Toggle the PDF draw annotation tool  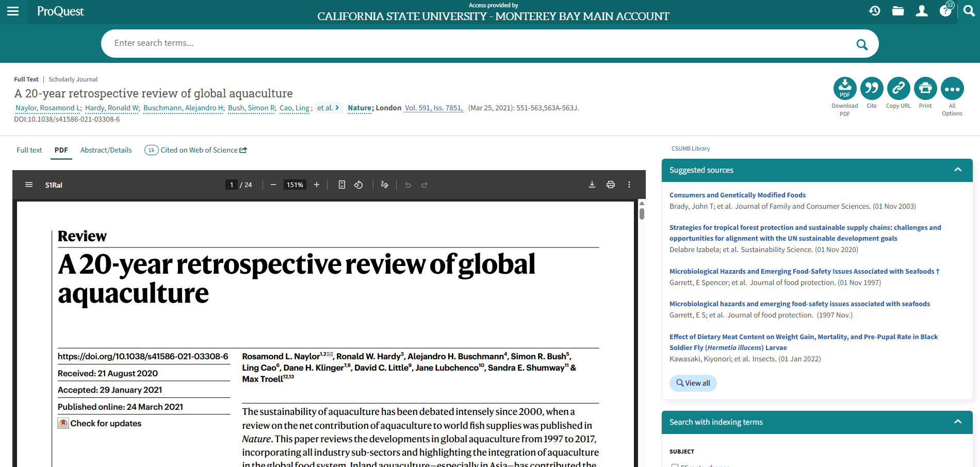point(384,185)
